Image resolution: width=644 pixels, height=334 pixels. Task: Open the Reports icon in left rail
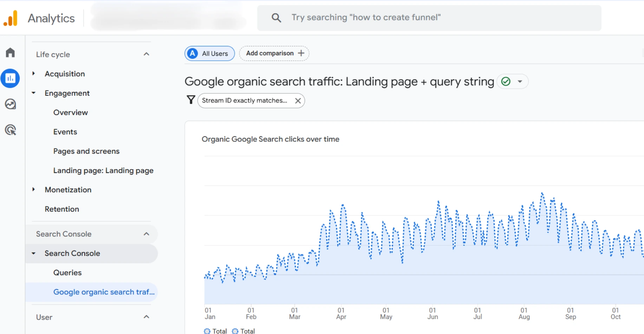tap(10, 78)
